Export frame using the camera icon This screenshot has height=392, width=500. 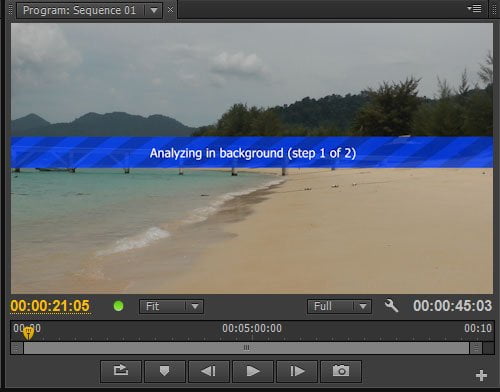(341, 371)
